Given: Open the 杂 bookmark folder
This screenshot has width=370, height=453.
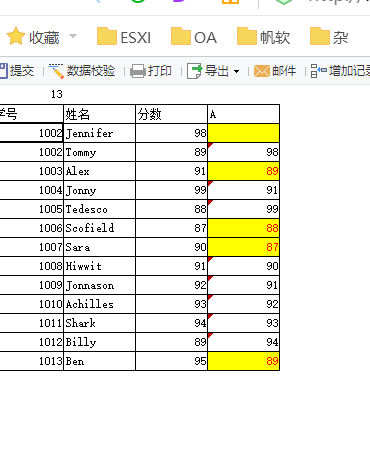Looking at the screenshot, I should point(329,37).
